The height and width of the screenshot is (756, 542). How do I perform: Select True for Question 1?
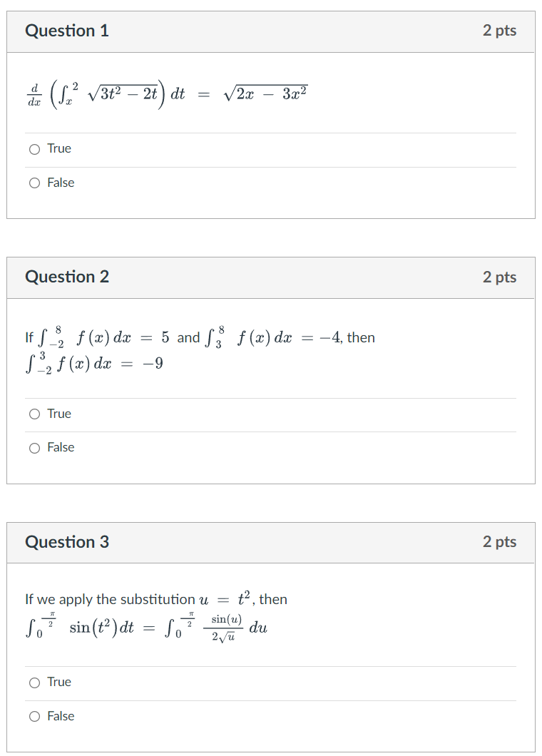coord(34,148)
